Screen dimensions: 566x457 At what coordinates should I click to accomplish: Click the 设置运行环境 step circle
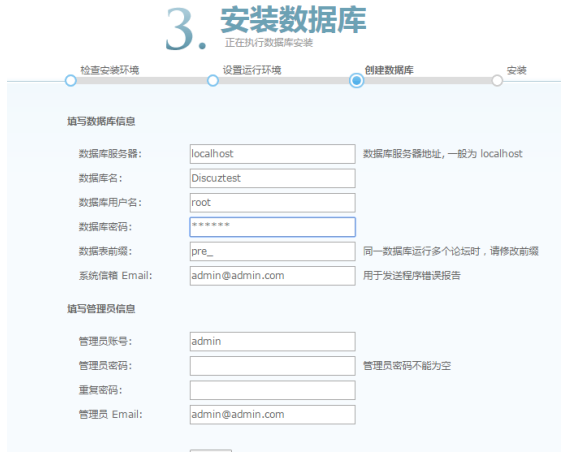click(x=213, y=80)
